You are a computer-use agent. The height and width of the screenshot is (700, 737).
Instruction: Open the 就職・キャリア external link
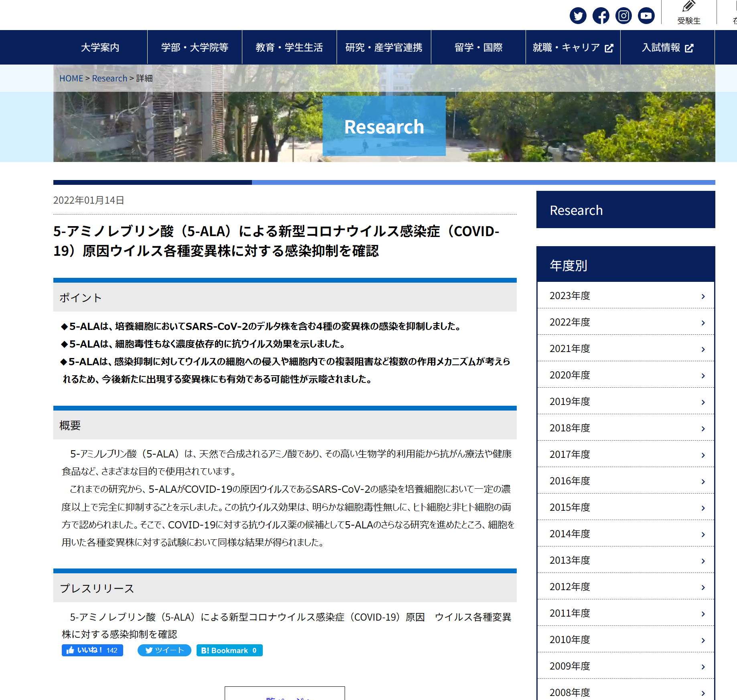point(573,48)
